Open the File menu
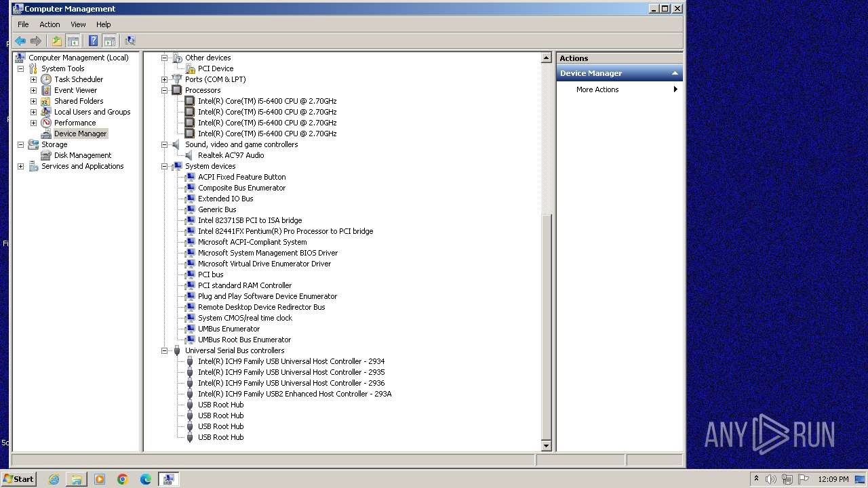The height and width of the screenshot is (488, 868). [23, 24]
